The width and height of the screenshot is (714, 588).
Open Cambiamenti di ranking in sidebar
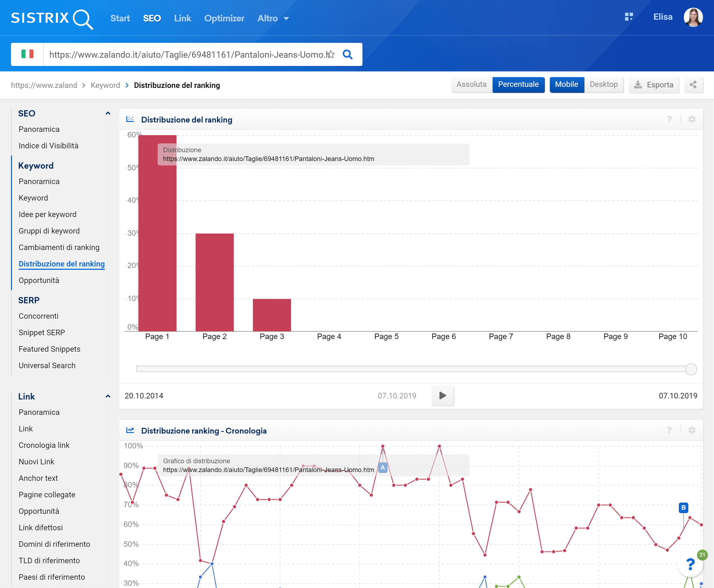59,247
